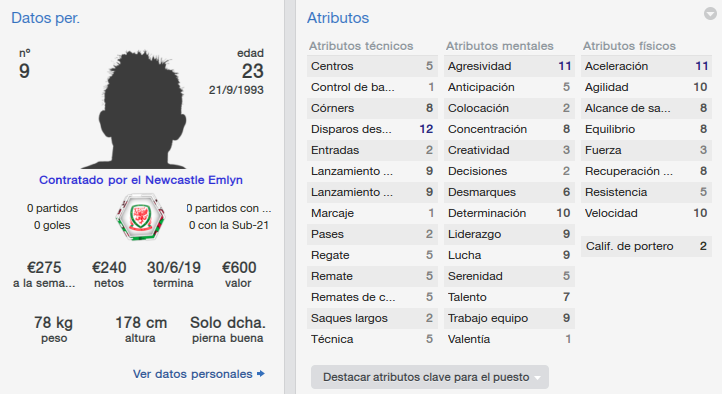Click the arrow icon beside Ver datos personales

pyautogui.click(x=261, y=374)
